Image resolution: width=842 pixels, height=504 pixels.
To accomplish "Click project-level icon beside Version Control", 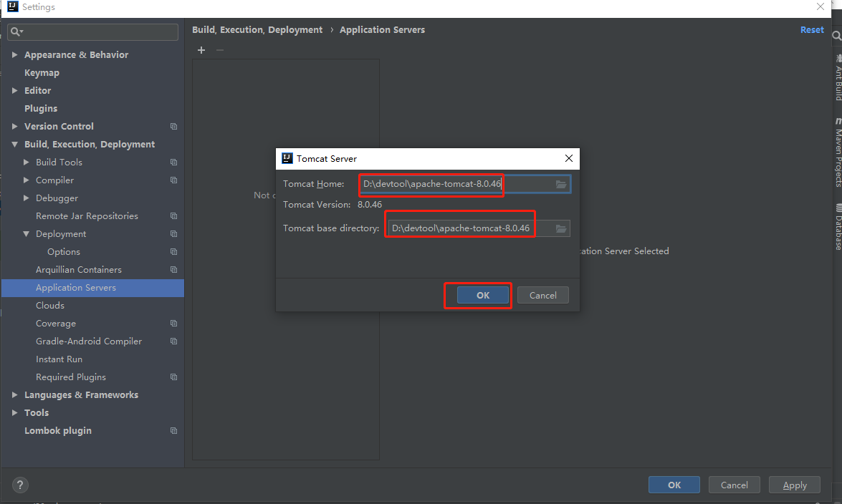I will click(x=173, y=127).
